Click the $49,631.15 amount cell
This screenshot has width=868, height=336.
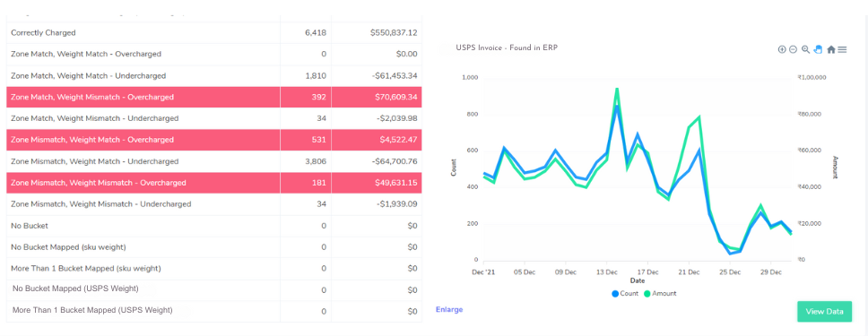click(377, 183)
